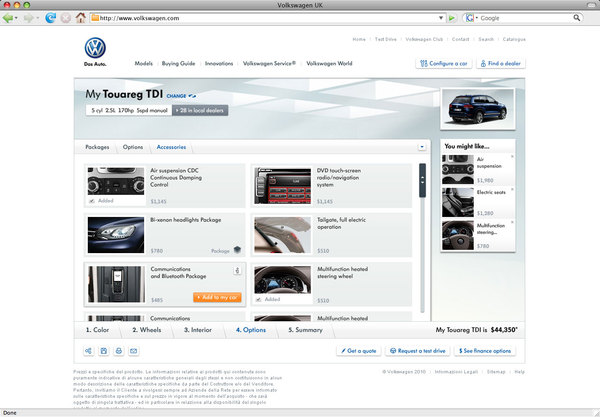Toggle Added check on Air suspension CDC
Image resolution: width=600 pixels, height=417 pixels.
click(x=91, y=201)
